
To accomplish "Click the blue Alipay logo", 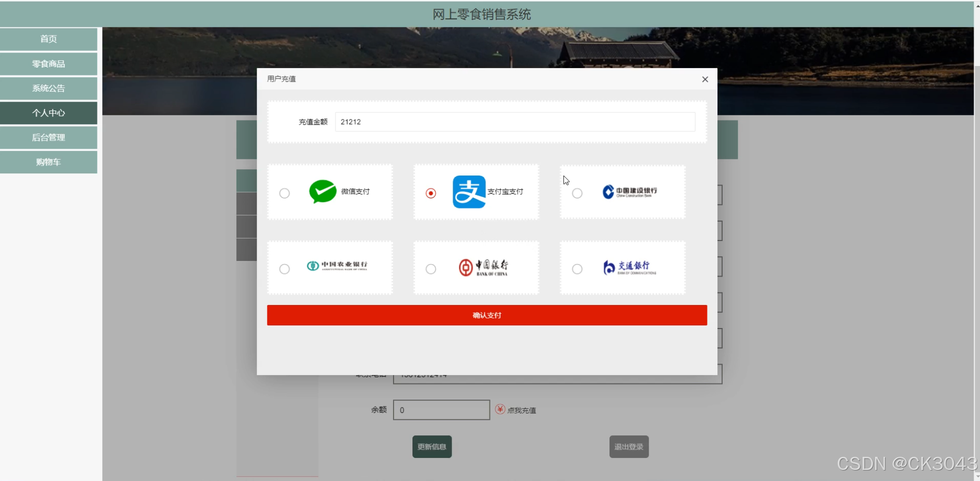I will [x=469, y=192].
